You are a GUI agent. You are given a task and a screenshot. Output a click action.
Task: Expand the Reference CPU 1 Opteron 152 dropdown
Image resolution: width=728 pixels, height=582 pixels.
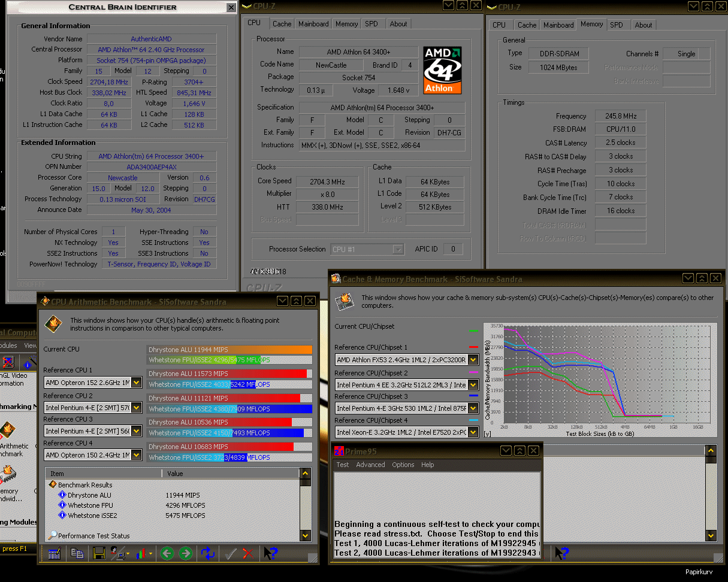point(137,383)
